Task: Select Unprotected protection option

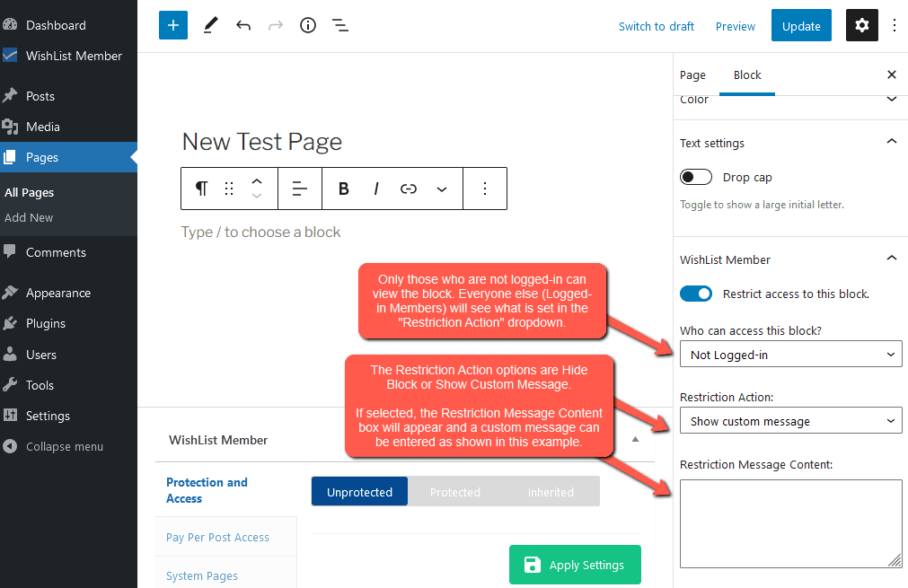Action: [x=359, y=491]
